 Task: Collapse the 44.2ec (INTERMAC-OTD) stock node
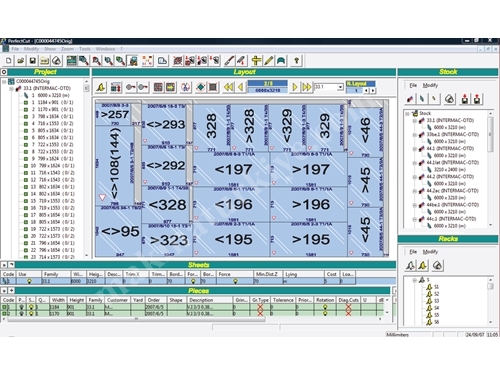click(414, 191)
